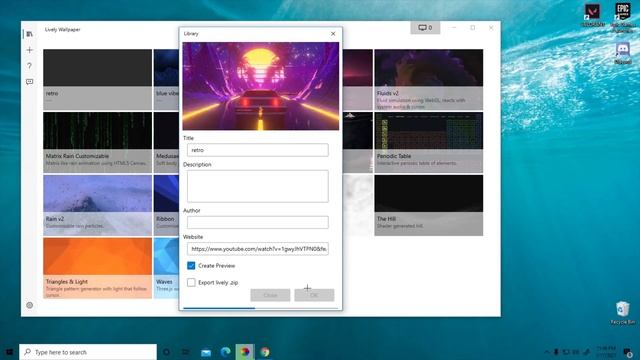Select the Fluids v2 wallpaper tile
Image resolution: width=640 pixels, height=360 pixels.
coord(429,80)
